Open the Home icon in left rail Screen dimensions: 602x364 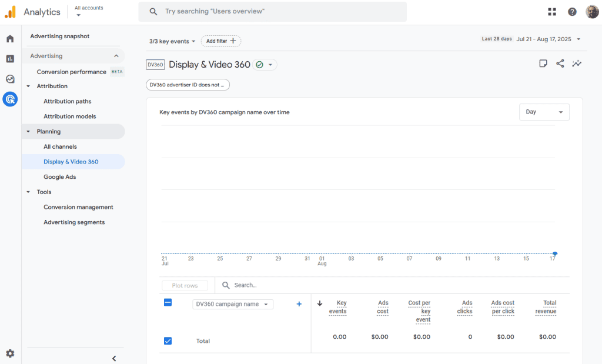pyautogui.click(x=10, y=39)
